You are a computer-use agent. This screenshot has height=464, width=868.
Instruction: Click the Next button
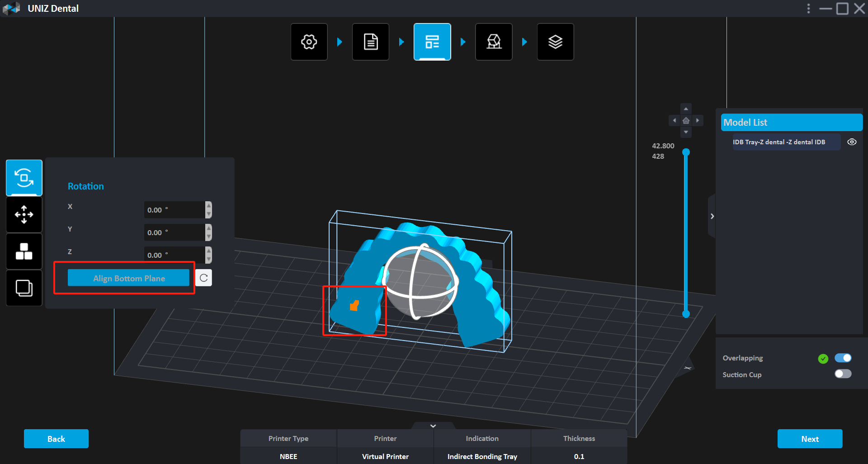click(x=810, y=439)
